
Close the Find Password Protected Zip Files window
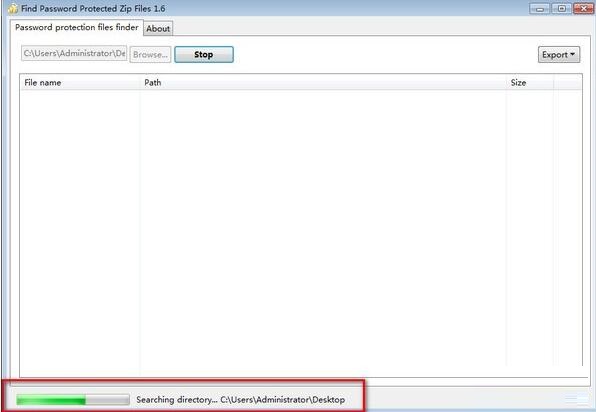[583, 9]
